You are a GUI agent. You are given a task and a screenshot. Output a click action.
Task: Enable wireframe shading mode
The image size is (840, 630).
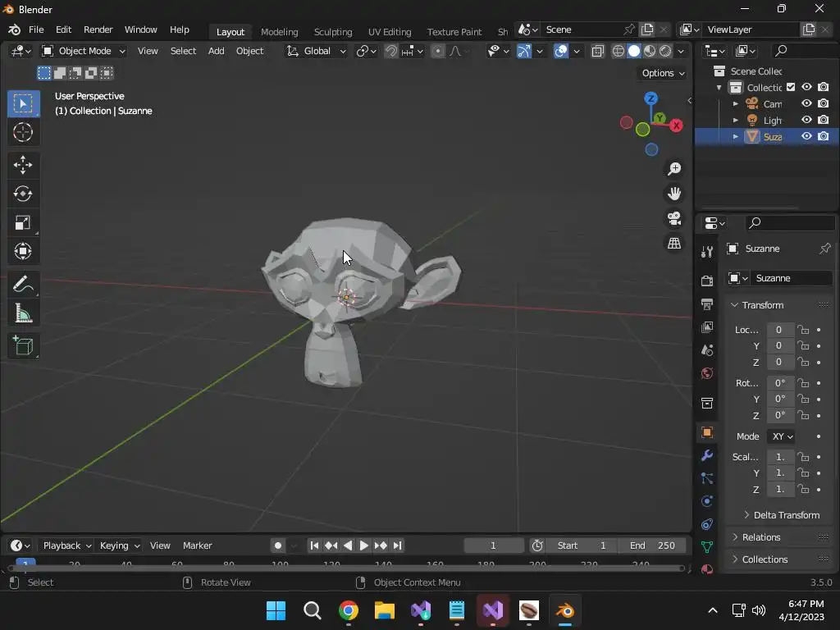click(x=619, y=51)
